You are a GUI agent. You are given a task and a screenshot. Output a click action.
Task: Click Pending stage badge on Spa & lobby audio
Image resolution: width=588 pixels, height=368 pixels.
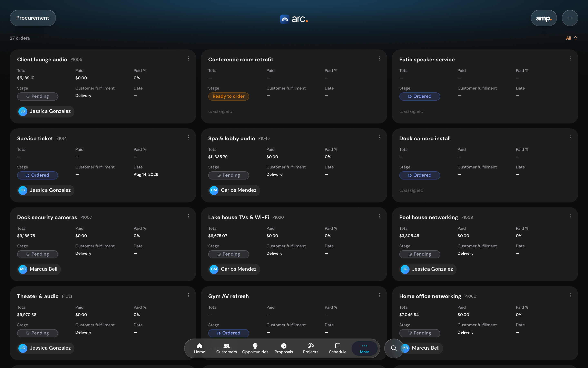point(228,175)
